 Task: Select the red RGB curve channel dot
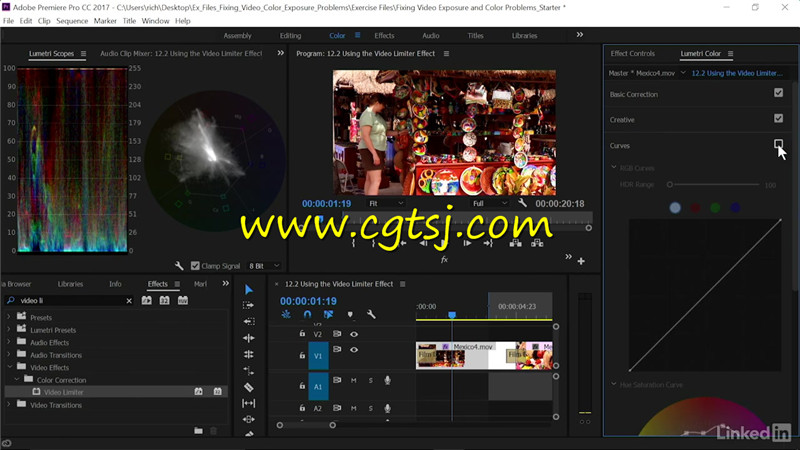tap(695, 208)
